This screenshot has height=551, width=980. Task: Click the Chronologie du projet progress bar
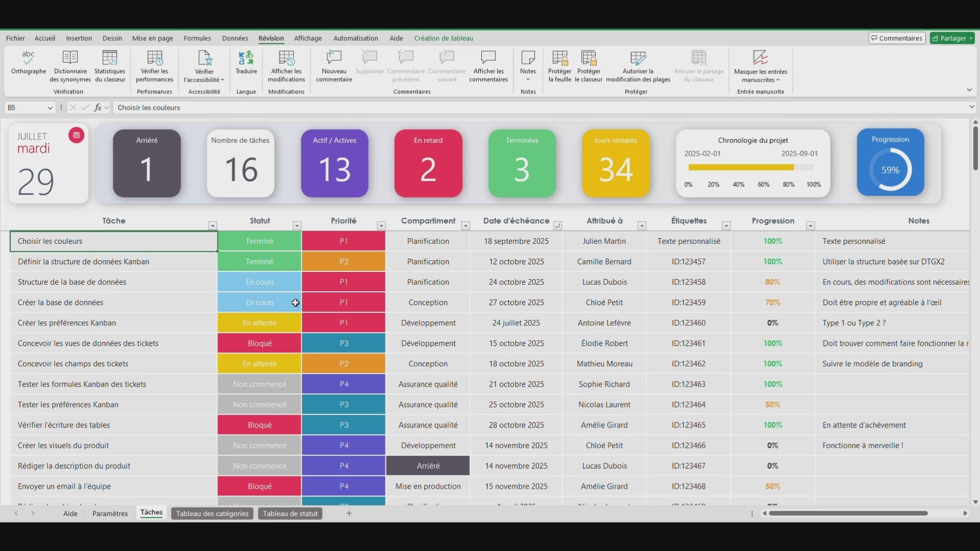tap(751, 167)
